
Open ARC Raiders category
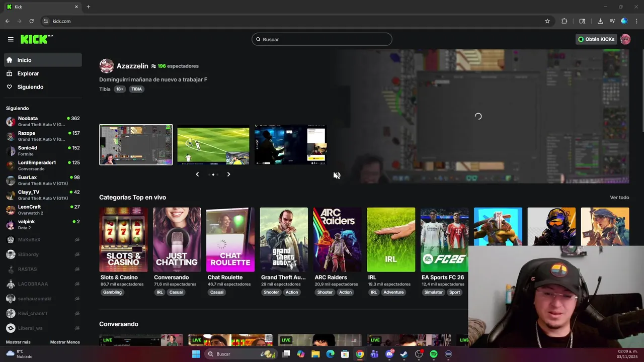coord(337,240)
